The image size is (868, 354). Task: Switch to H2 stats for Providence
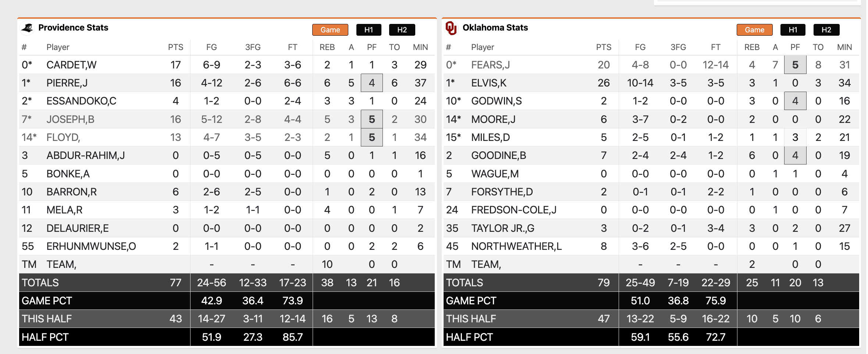[402, 30]
